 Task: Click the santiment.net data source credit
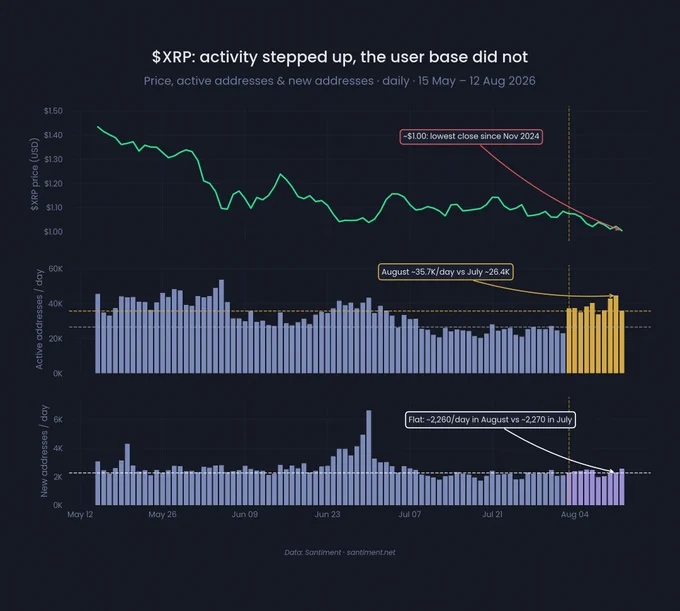340,552
